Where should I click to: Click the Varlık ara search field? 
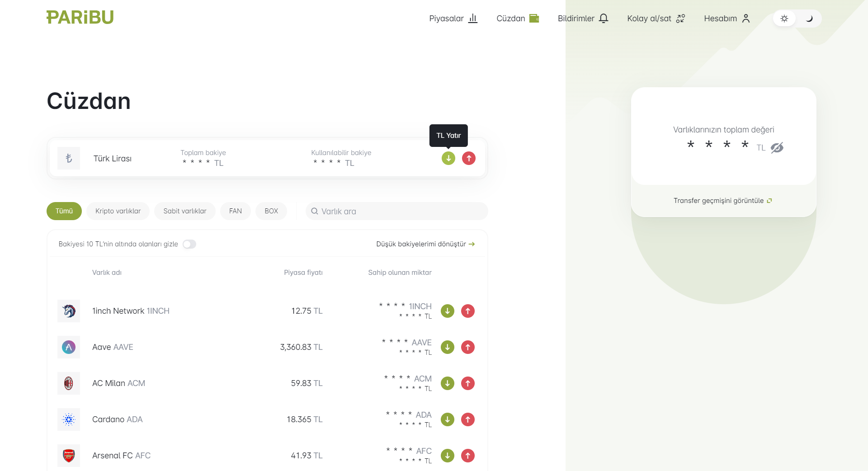coord(396,211)
